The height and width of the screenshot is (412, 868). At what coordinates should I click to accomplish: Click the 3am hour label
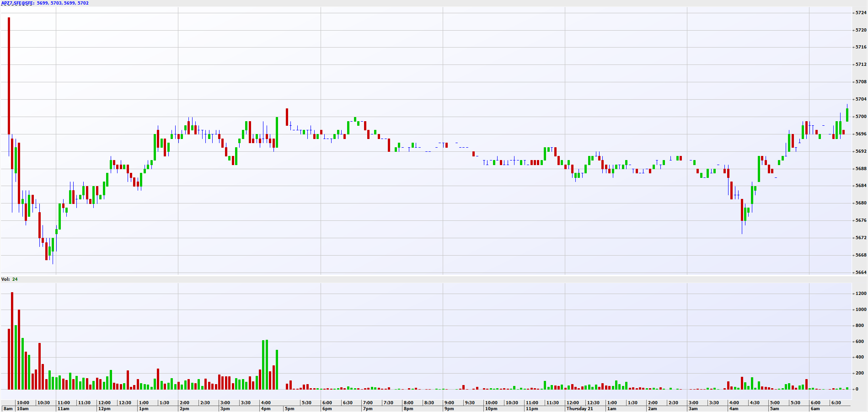tap(693, 409)
